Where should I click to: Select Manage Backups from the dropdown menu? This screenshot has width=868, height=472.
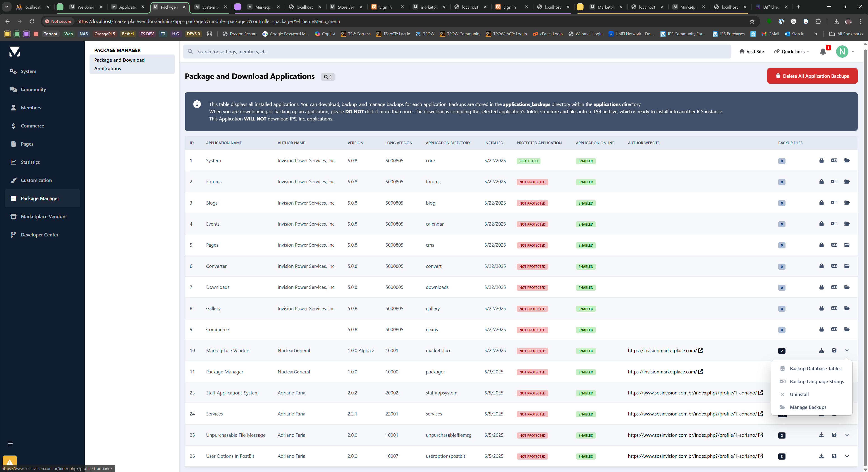coord(812,407)
